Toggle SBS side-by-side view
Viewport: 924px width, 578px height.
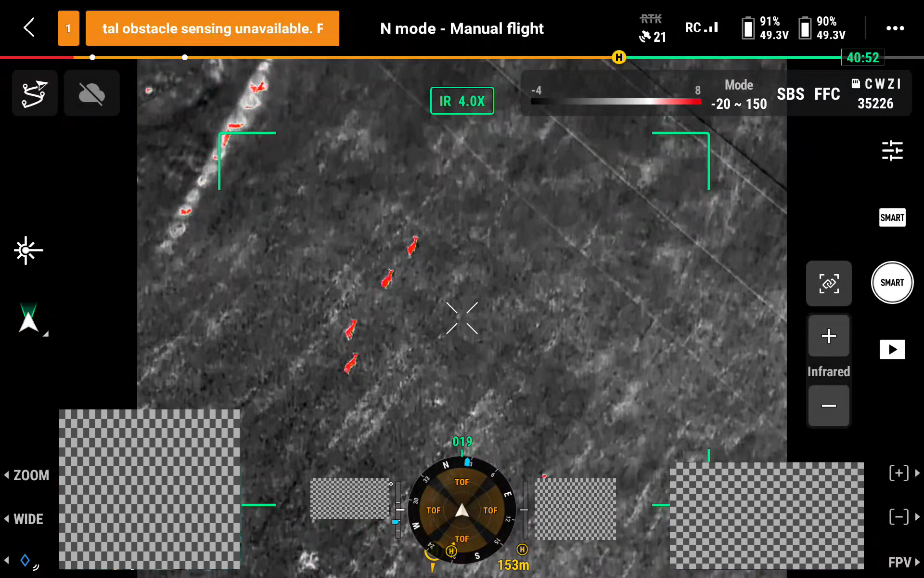click(790, 94)
